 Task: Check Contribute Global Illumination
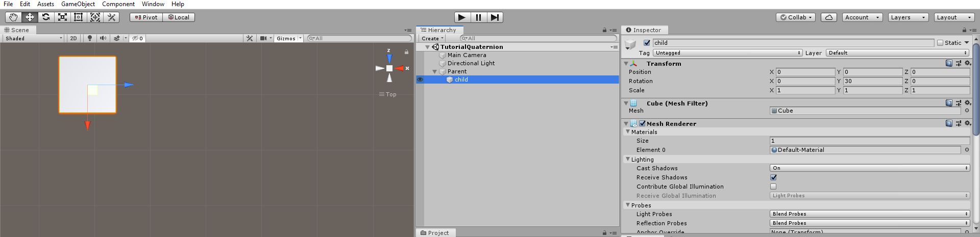(773, 187)
